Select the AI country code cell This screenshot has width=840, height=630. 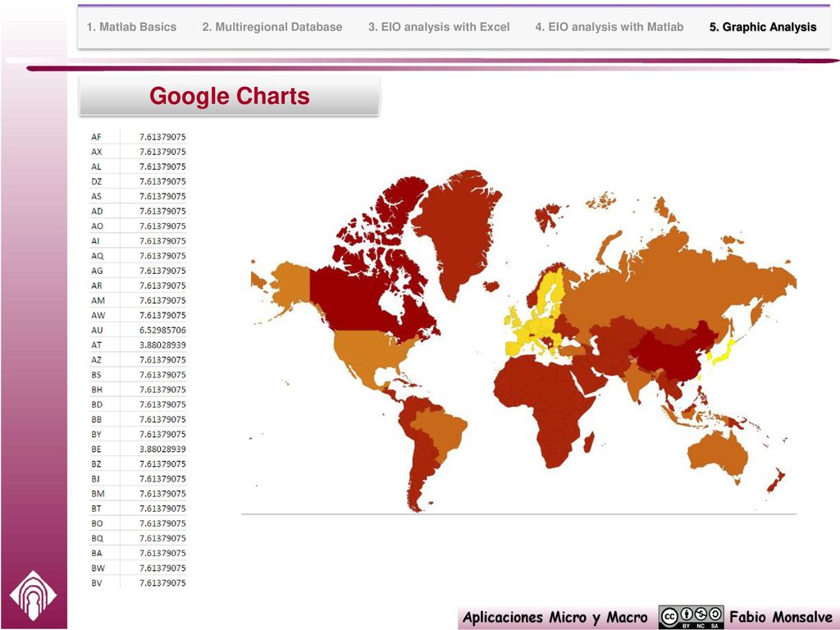[95, 241]
